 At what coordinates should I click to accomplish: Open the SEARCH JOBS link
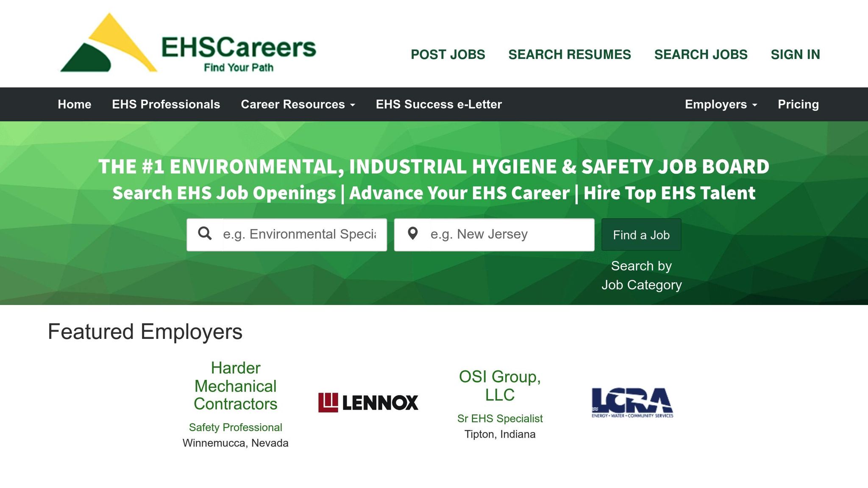click(701, 55)
